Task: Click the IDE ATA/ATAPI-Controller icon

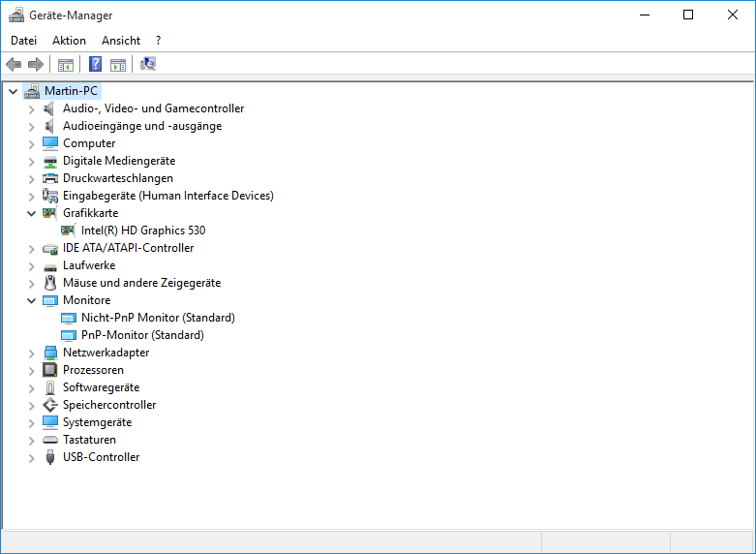Action: (50, 249)
